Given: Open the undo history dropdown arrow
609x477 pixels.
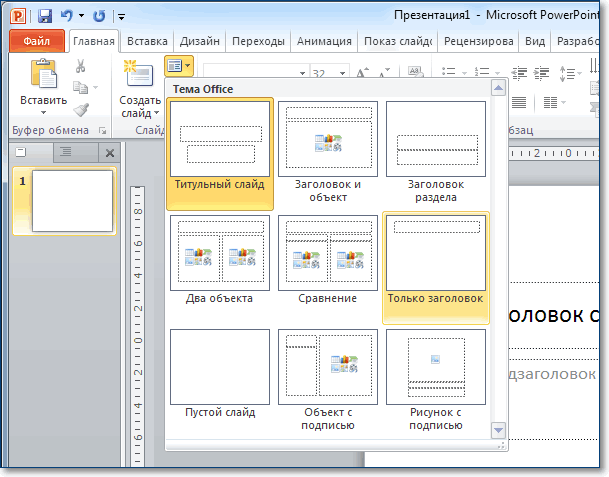Looking at the screenshot, I should click(81, 16).
